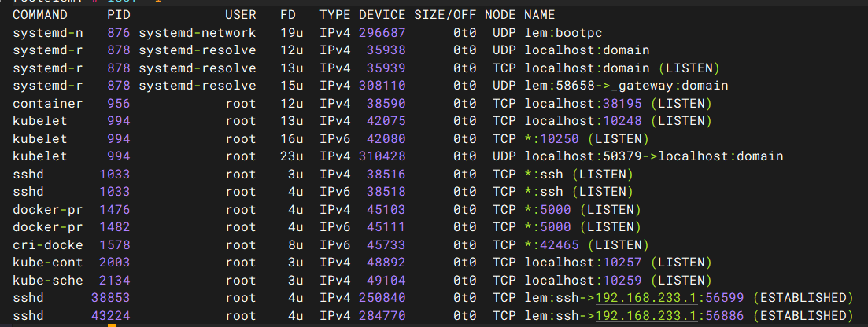This screenshot has width=868, height=327.
Task: Click the PID column header
Action: click(x=119, y=15)
